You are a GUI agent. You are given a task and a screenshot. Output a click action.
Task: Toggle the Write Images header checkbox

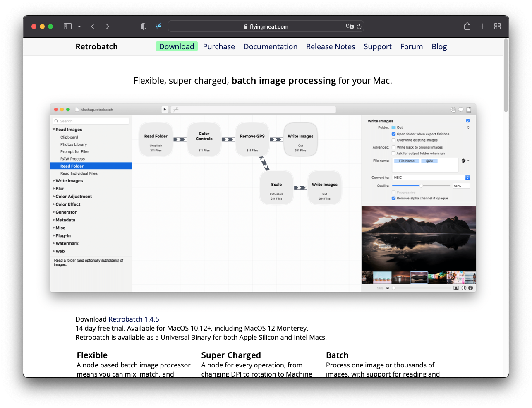point(468,121)
